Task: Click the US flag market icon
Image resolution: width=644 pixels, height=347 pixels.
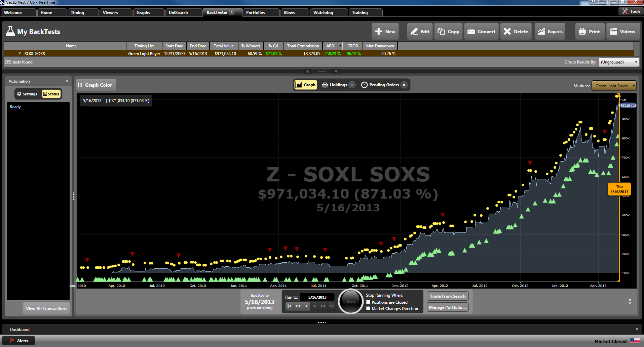Action: click(x=635, y=341)
